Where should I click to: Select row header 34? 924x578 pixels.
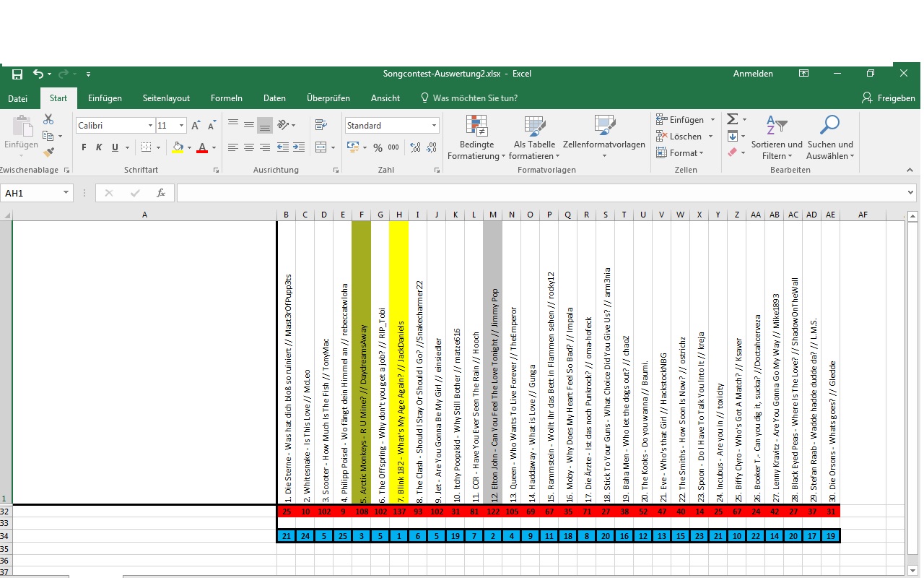[x=6, y=535]
